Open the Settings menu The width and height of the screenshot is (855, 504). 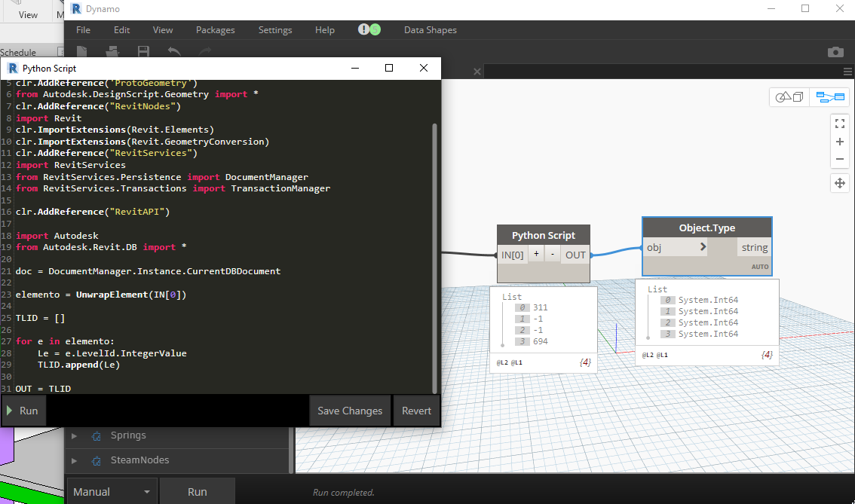[274, 30]
